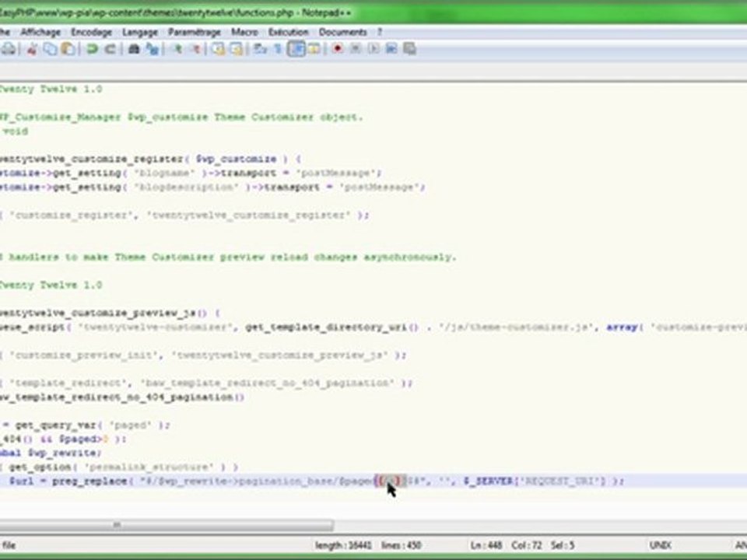The height and width of the screenshot is (560, 747).
Task: Click the array keyword in code
Action: [622, 327]
